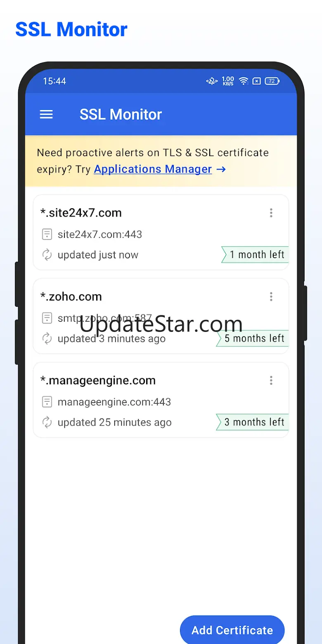The width and height of the screenshot is (322, 644).
Task: Tap the '5 months left' expiry tag
Action: pos(253,339)
